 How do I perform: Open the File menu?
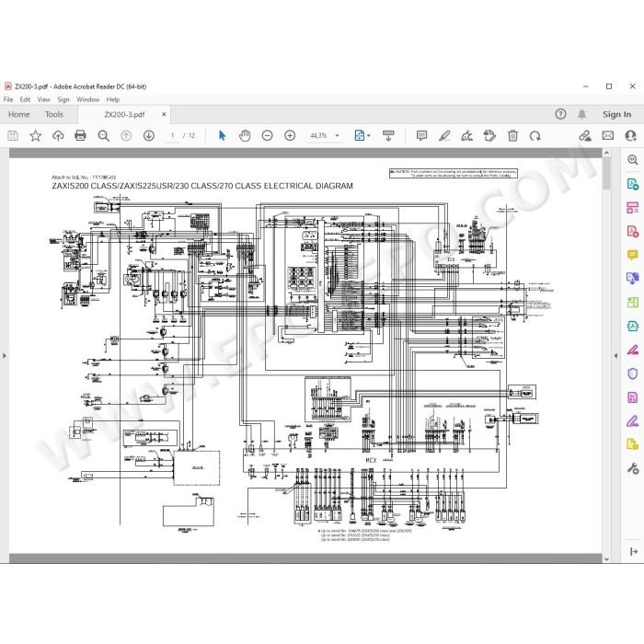pyautogui.click(x=8, y=99)
